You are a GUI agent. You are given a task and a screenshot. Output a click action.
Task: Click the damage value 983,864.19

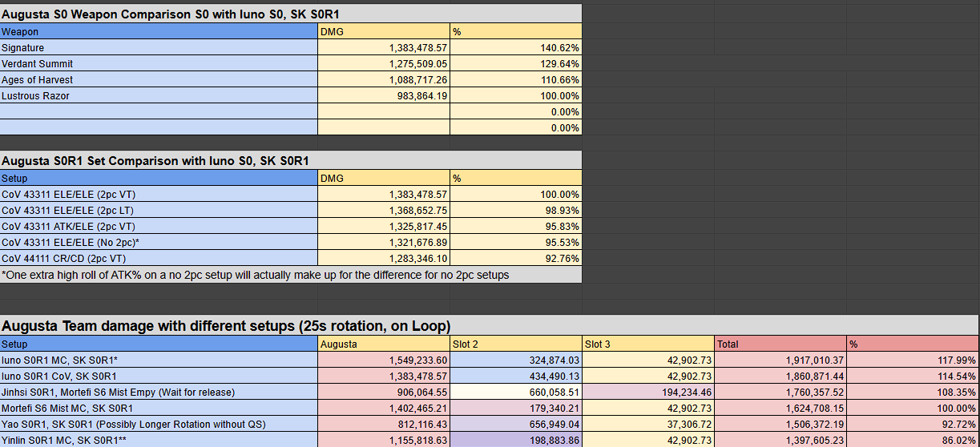tap(384, 96)
